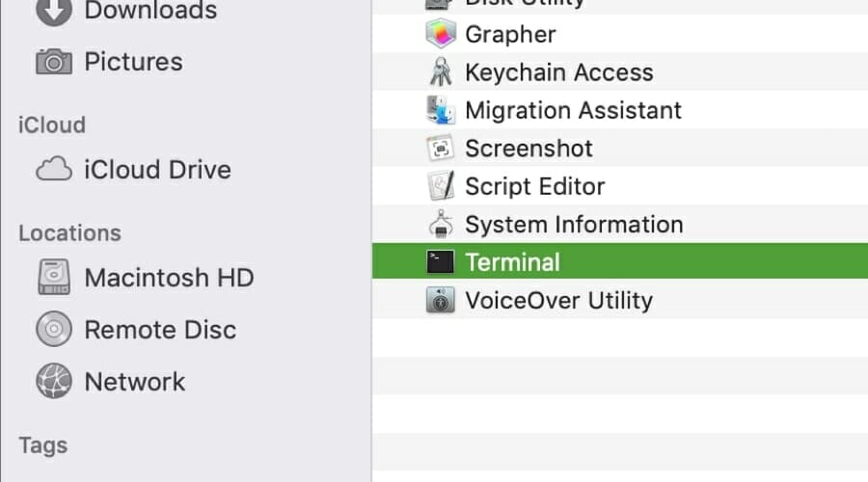
Task: Click the Remote Disc icon
Action: 54,330
